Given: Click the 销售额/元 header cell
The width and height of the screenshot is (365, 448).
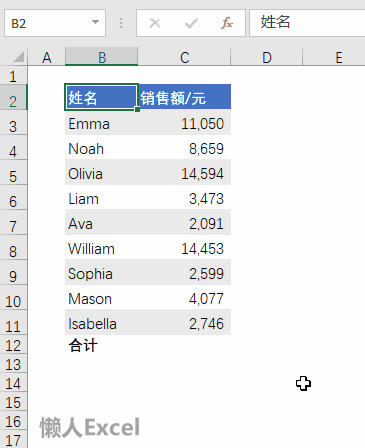Looking at the screenshot, I should (x=184, y=97).
